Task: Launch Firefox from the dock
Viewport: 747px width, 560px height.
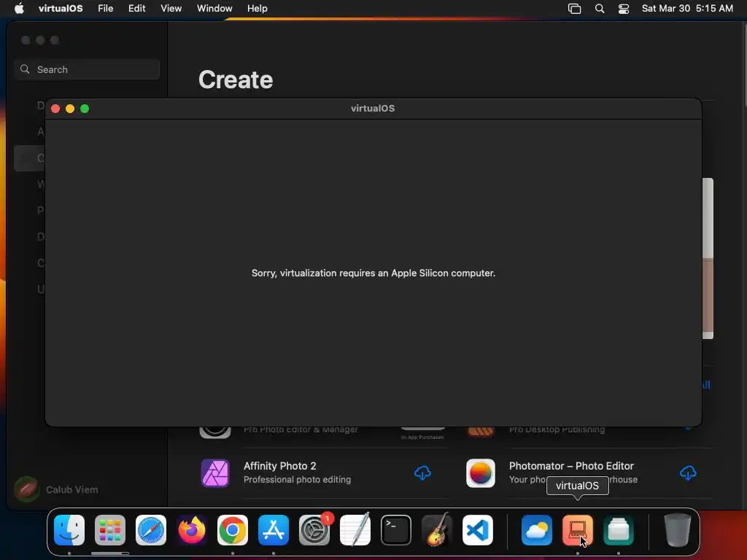Action: [x=192, y=530]
